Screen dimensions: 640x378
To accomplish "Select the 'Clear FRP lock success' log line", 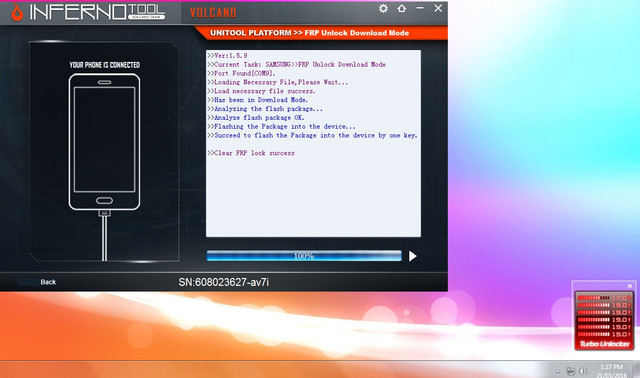I will pyautogui.click(x=251, y=153).
